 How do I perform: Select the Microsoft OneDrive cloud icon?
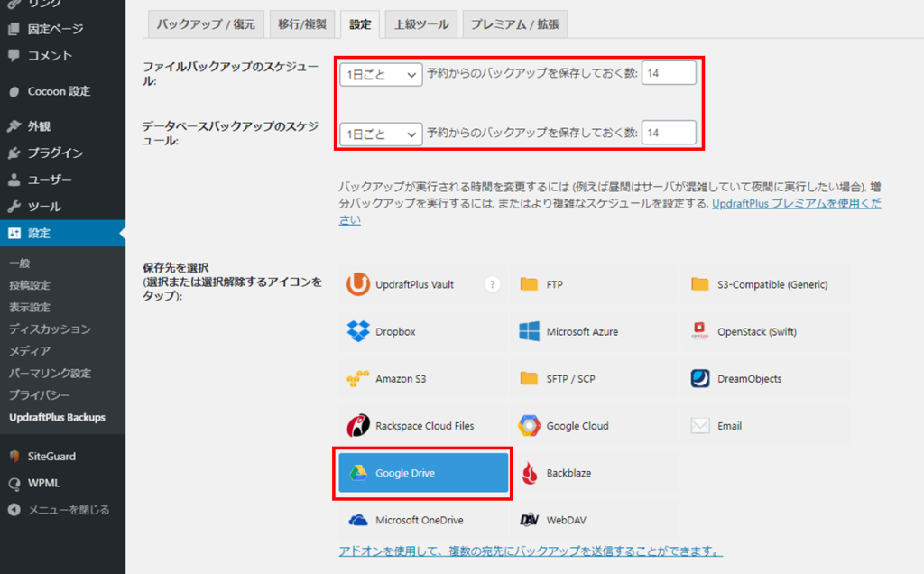coord(358,520)
